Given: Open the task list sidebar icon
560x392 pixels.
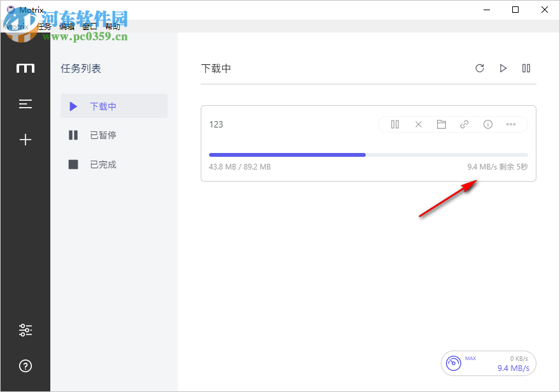Looking at the screenshot, I should coord(25,104).
